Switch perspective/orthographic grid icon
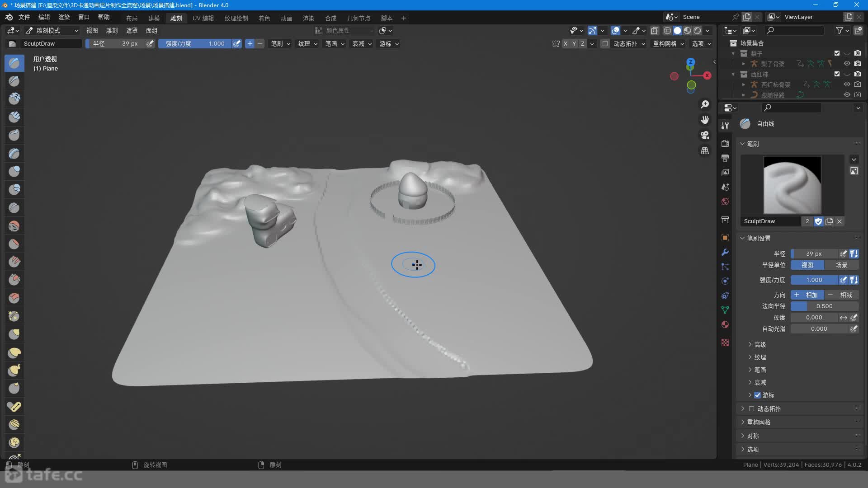Screen dimensions: 868x488 [705, 150]
